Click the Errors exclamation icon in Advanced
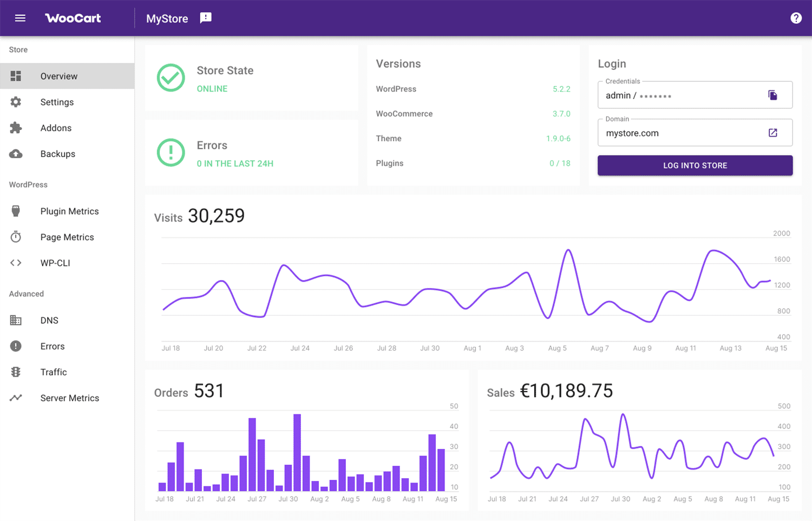This screenshot has width=812, height=521. 16,346
